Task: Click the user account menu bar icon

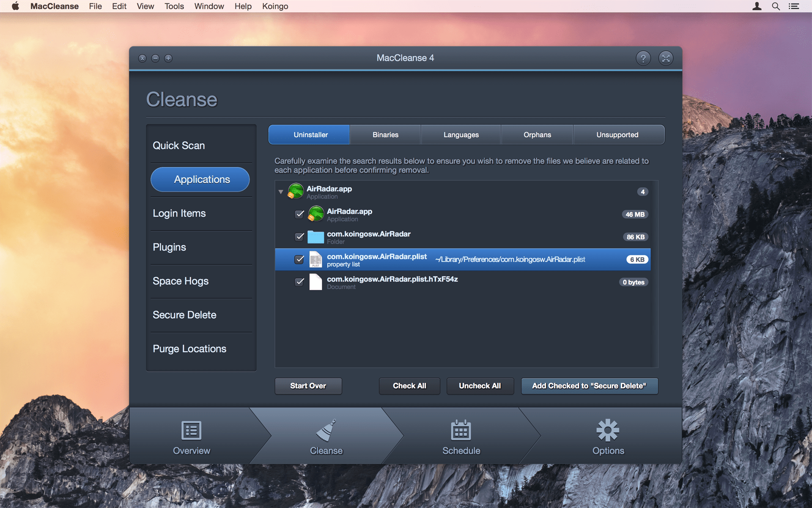Action: click(757, 6)
